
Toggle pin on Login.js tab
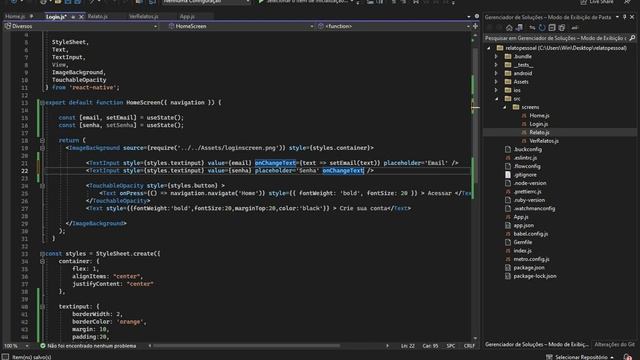coord(73,17)
